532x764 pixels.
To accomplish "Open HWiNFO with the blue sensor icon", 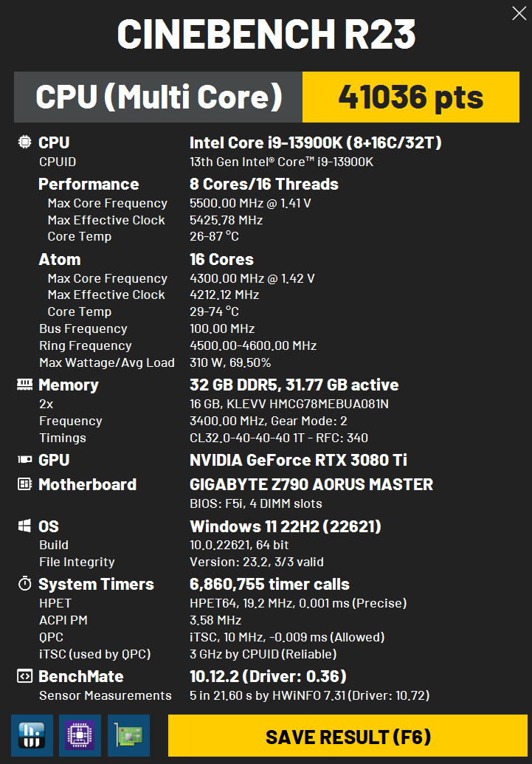I will (x=32, y=735).
